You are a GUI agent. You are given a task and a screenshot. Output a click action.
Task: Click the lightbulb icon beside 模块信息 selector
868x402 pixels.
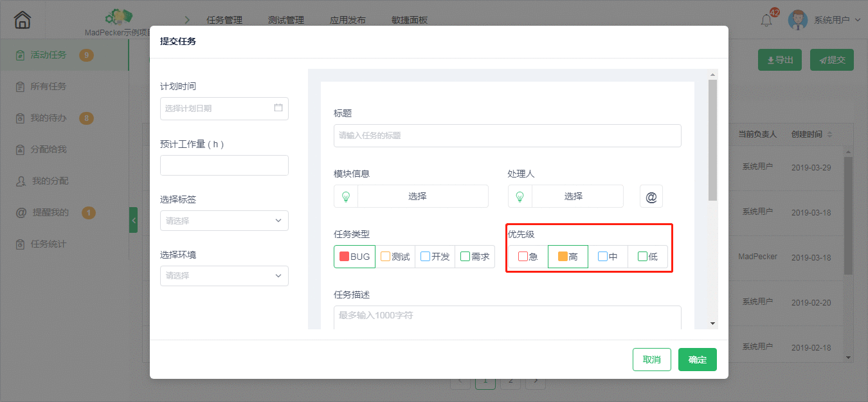(x=345, y=196)
